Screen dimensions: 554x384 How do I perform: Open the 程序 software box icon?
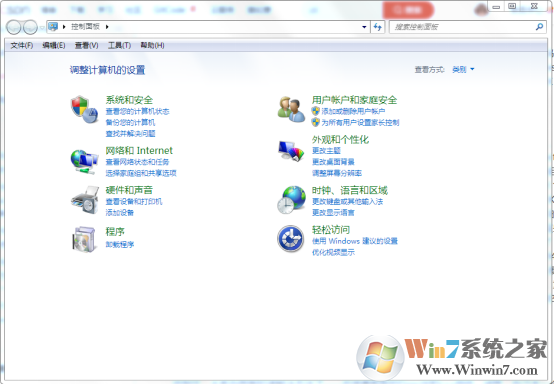[84, 239]
